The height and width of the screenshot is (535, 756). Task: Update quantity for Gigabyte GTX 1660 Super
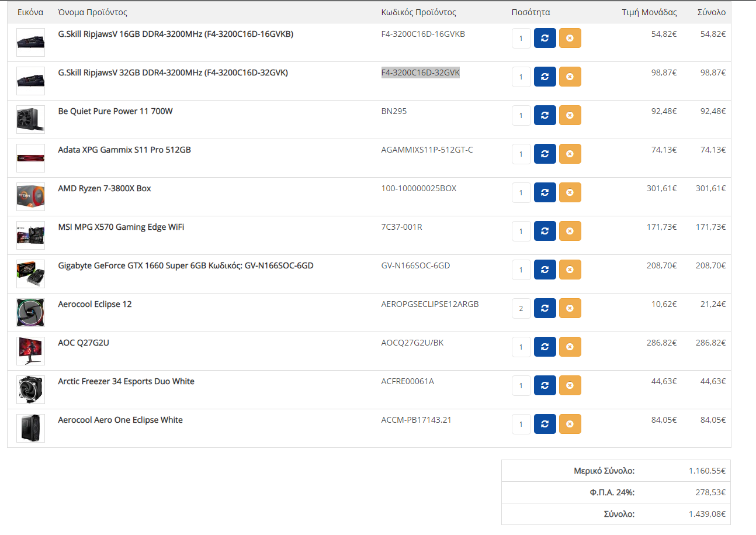pos(545,270)
